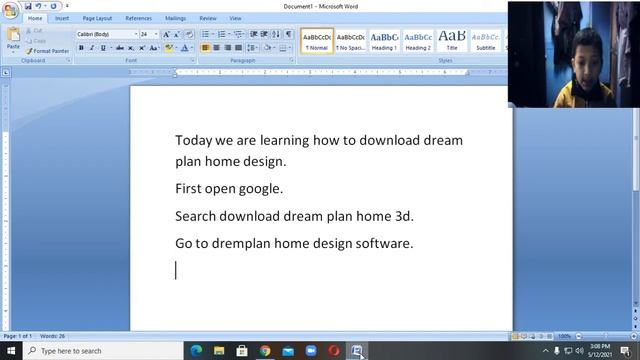Open Clipboard pane dialog launcher
640x360 pixels.
click(x=68, y=60)
